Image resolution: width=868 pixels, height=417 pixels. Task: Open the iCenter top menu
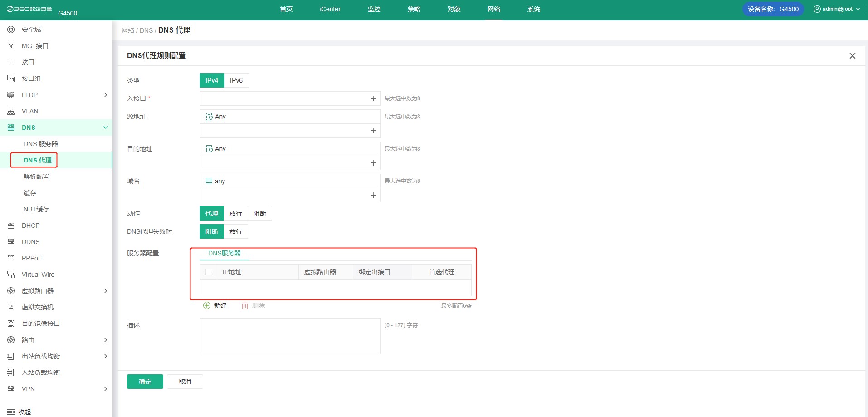point(330,9)
